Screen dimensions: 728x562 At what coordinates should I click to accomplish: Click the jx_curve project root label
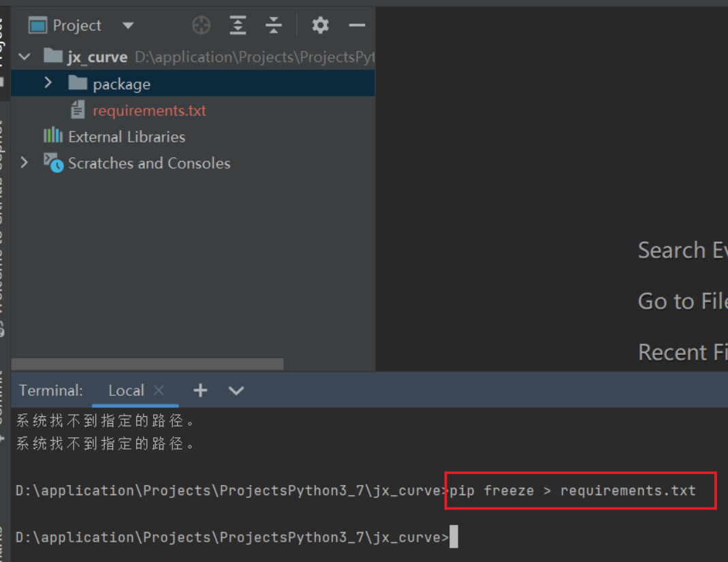pyautogui.click(x=97, y=57)
